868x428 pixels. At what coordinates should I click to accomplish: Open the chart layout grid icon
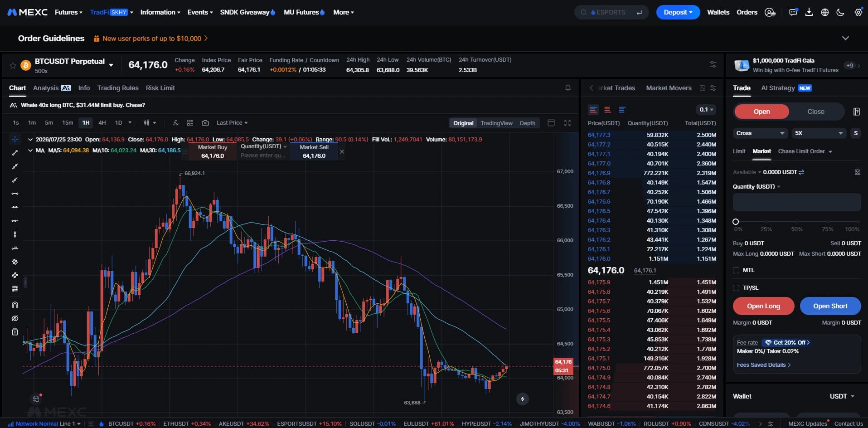190,123
